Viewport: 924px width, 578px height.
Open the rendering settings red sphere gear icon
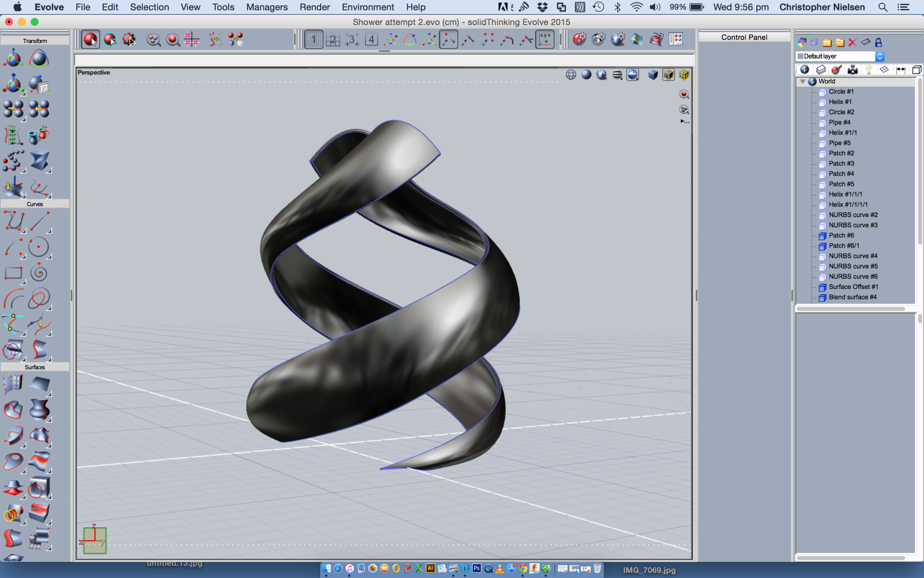(580, 39)
